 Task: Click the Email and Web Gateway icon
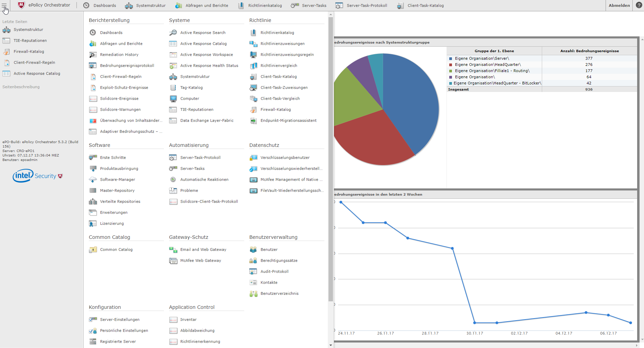point(173,250)
